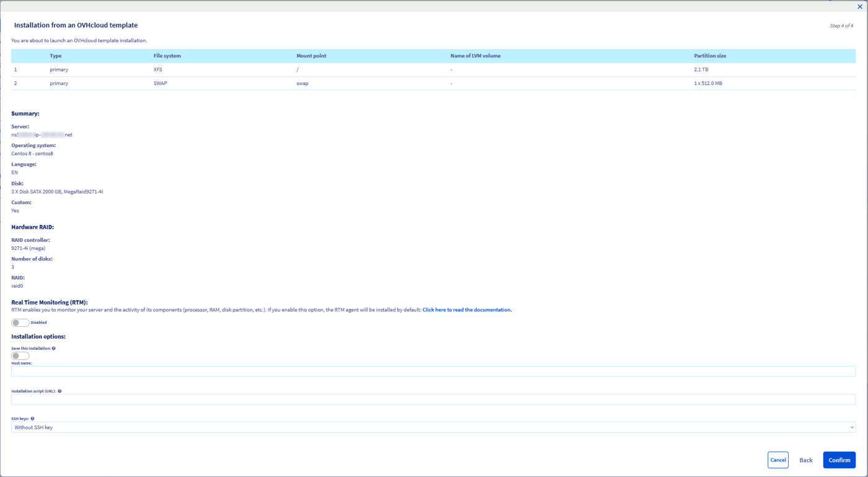
Task: Click the Partition size column header
Action: (x=710, y=56)
